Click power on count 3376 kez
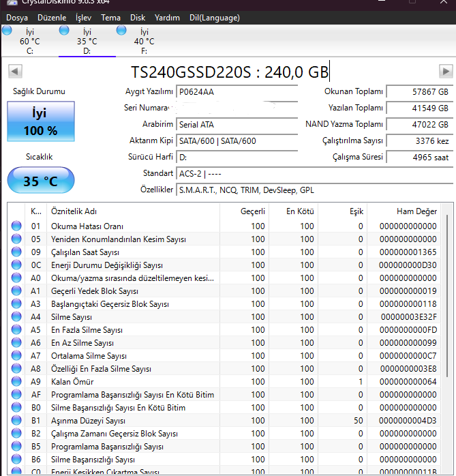456x476 pixels. tap(420, 141)
